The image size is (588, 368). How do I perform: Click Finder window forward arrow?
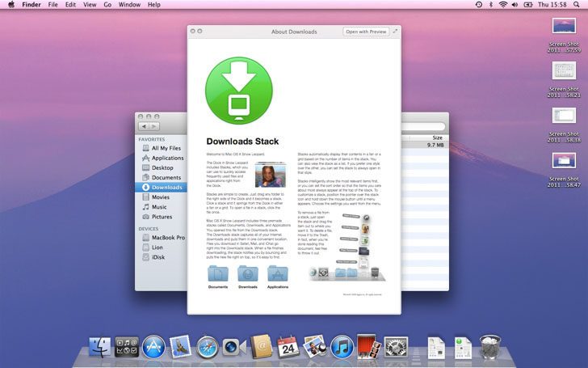point(154,126)
